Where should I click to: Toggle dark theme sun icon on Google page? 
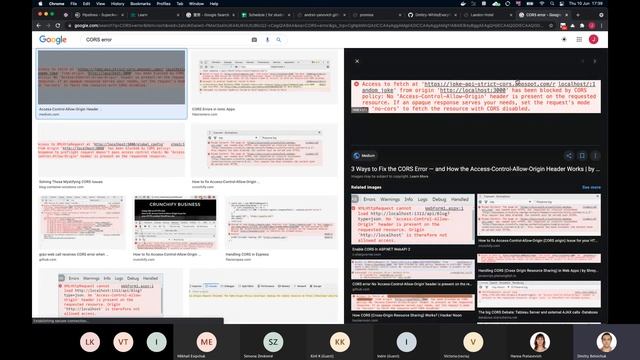coord(564,40)
